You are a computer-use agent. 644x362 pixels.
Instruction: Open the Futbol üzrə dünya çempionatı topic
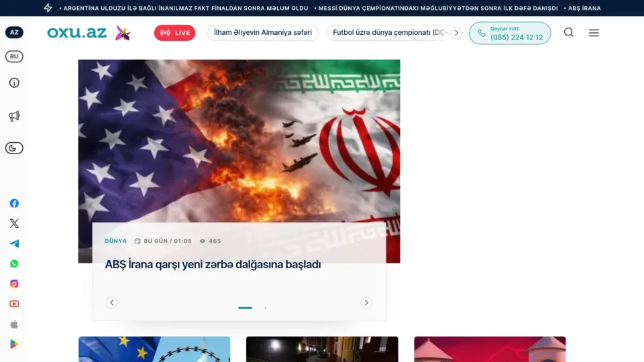point(388,33)
